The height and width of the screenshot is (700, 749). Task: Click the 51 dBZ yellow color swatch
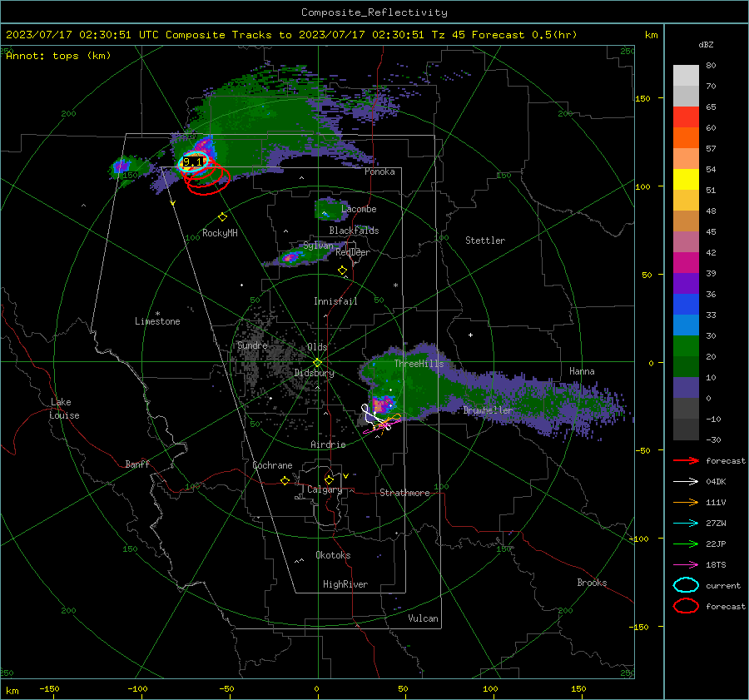[x=686, y=179]
